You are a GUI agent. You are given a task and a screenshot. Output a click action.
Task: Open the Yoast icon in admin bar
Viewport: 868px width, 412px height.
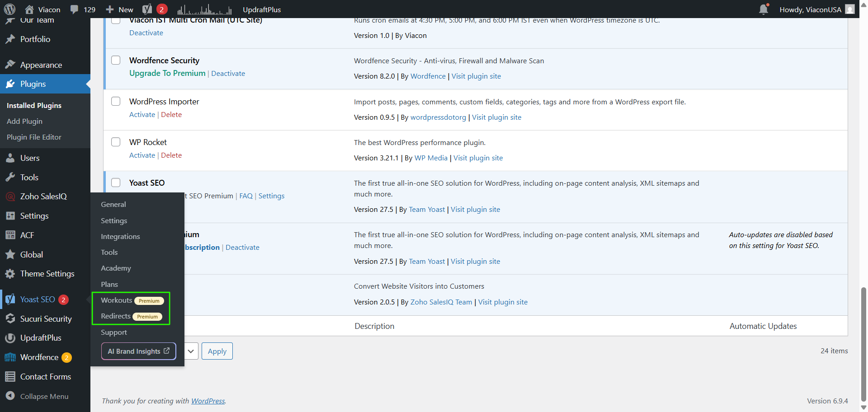147,9
